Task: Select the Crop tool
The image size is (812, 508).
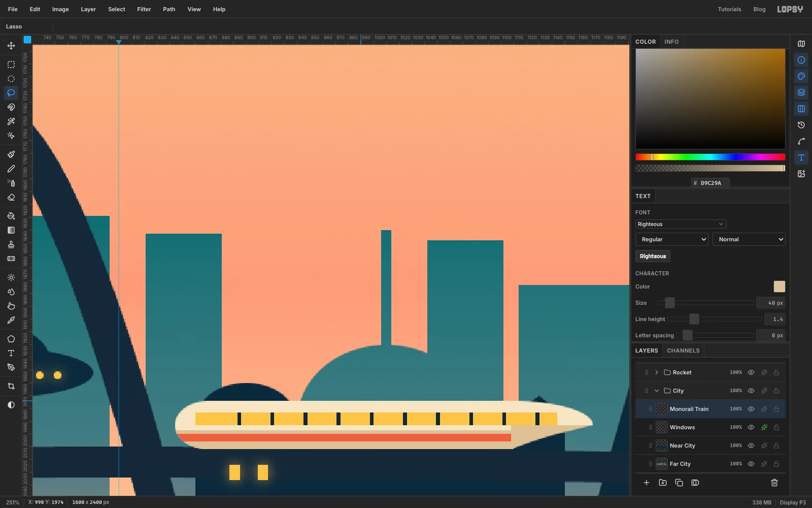Action: [11, 386]
